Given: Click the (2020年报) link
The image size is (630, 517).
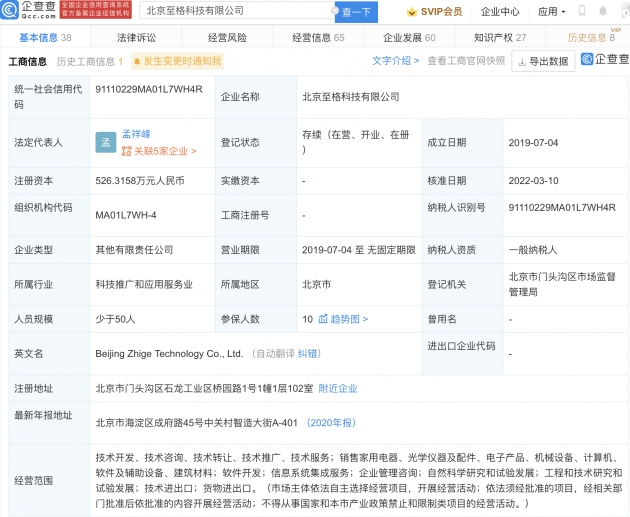Looking at the screenshot, I should pos(331,423).
